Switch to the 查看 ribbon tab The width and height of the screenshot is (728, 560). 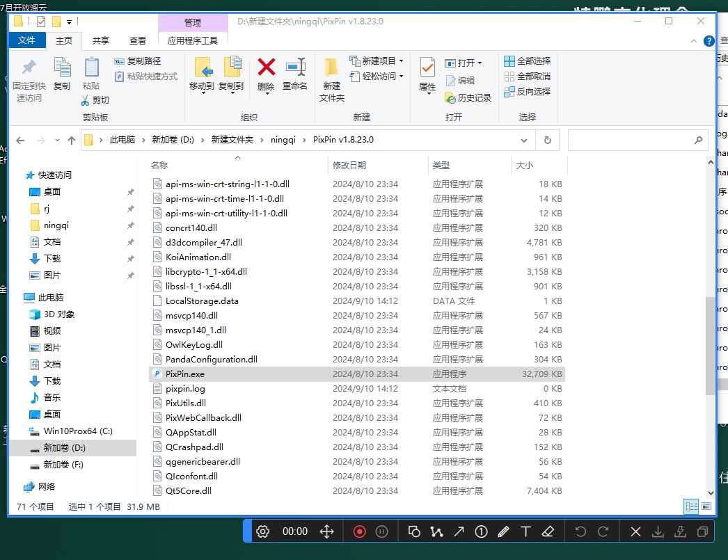[138, 40]
